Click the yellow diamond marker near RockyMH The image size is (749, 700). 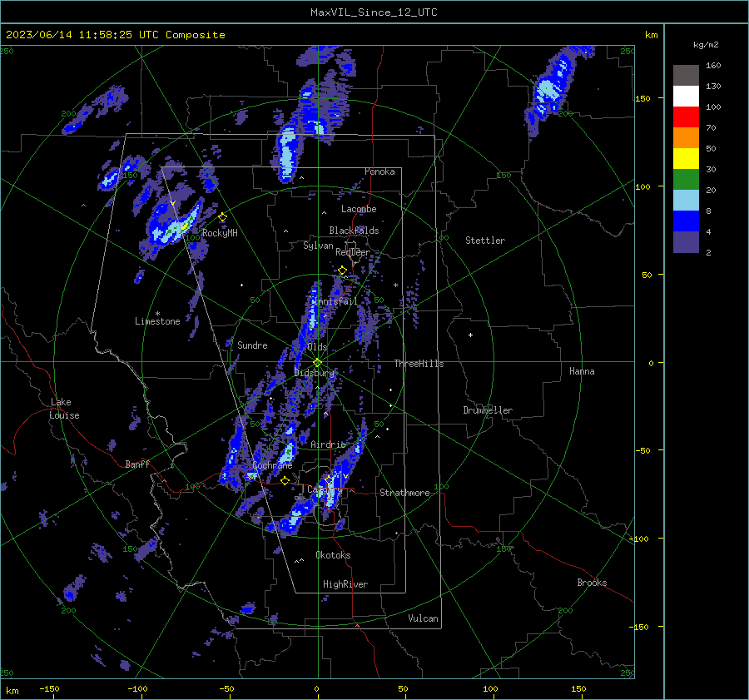point(222,217)
